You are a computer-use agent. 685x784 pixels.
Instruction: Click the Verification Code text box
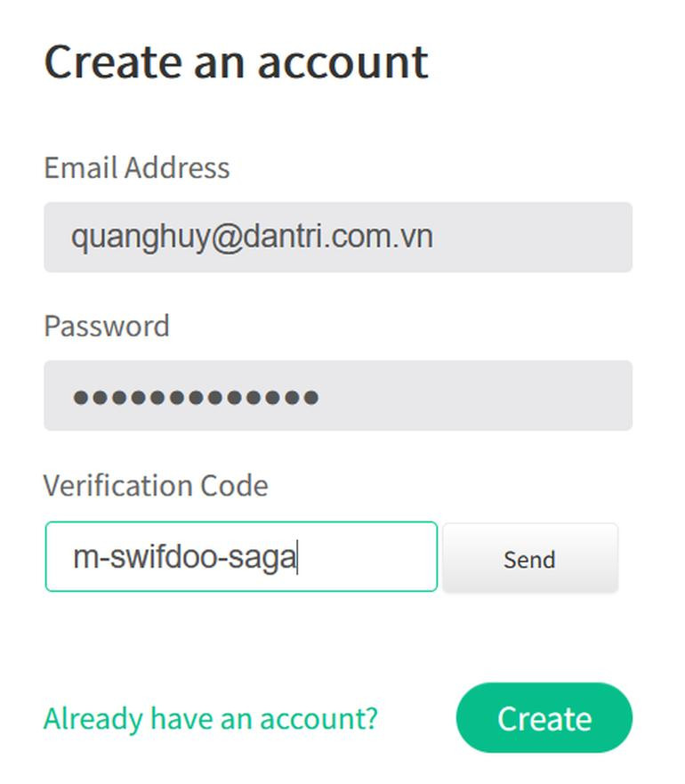pos(241,557)
